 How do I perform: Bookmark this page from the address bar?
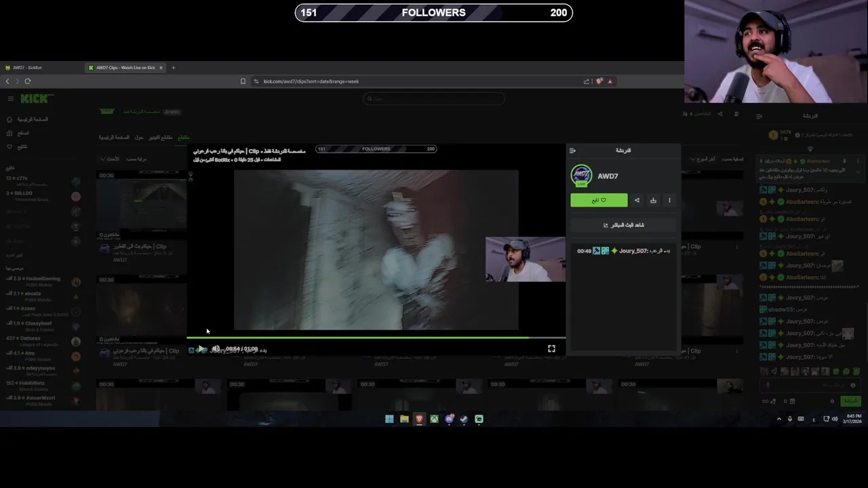[x=243, y=81]
